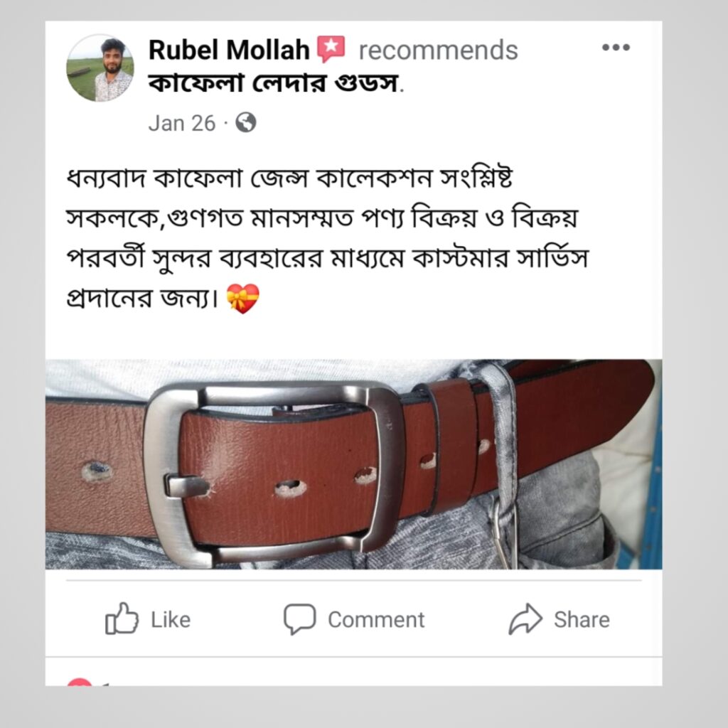Click the speech bubble Comment icon

point(299,619)
